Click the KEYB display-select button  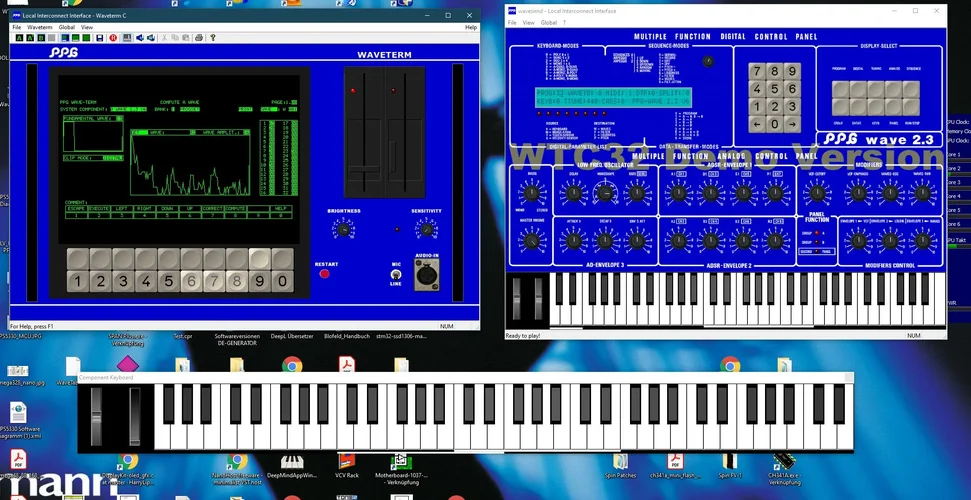point(876,107)
